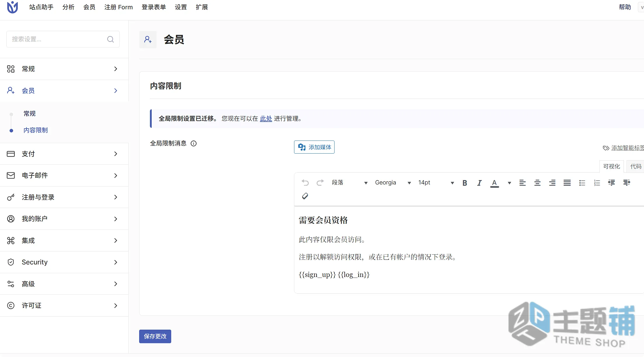
Task: Click the 保存更改 button
Action: pos(155,336)
